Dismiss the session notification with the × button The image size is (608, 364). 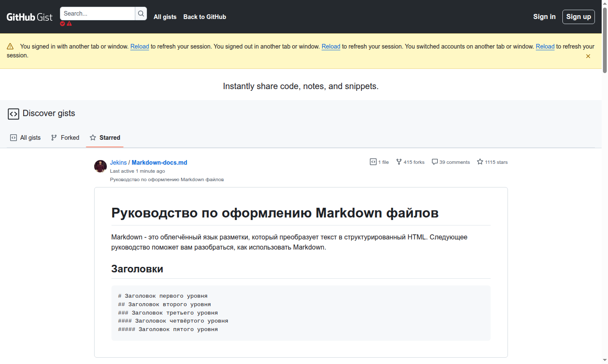click(588, 56)
